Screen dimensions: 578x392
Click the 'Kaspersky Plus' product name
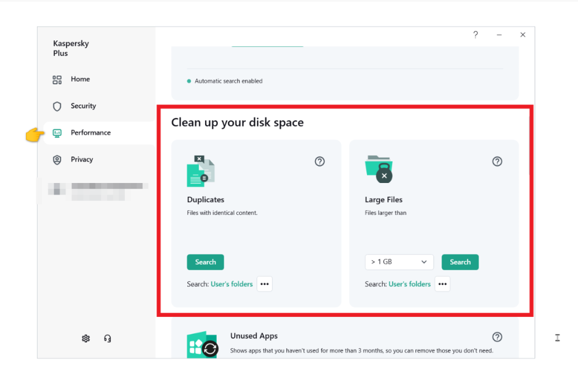click(71, 48)
